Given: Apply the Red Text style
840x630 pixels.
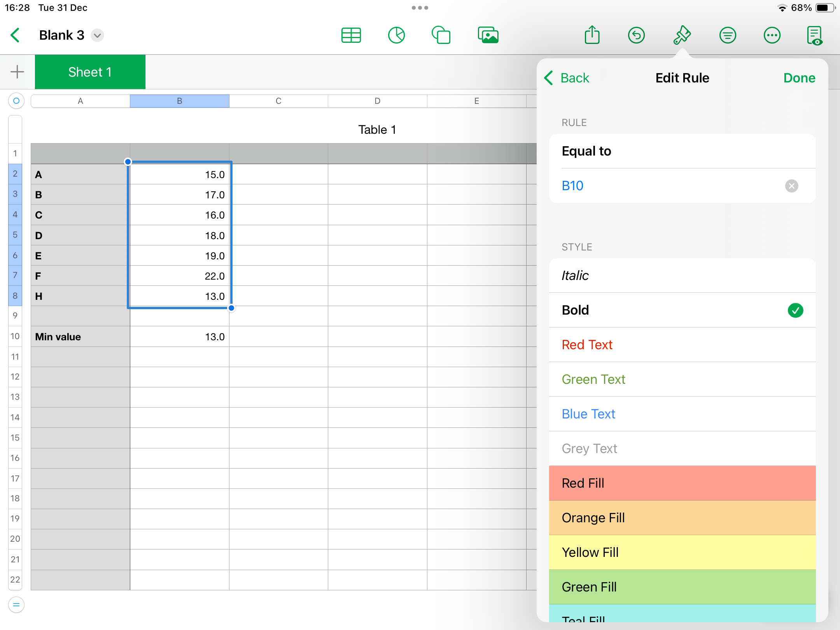Looking at the screenshot, I should coord(587,345).
